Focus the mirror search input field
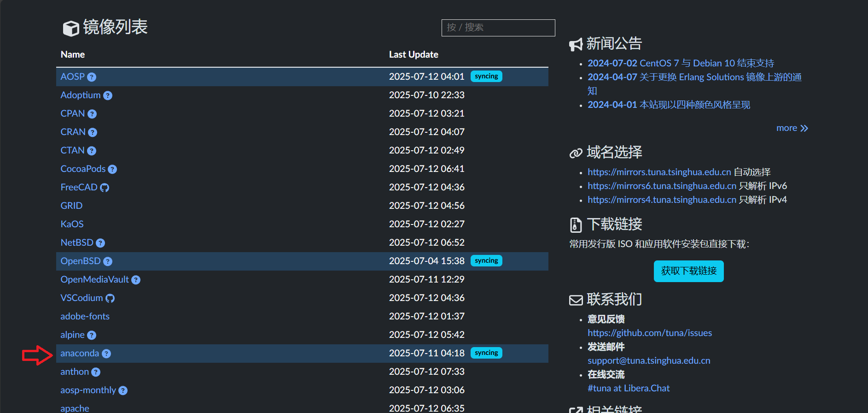Screen dimensions: 868x413 pyautogui.click(x=498, y=28)
